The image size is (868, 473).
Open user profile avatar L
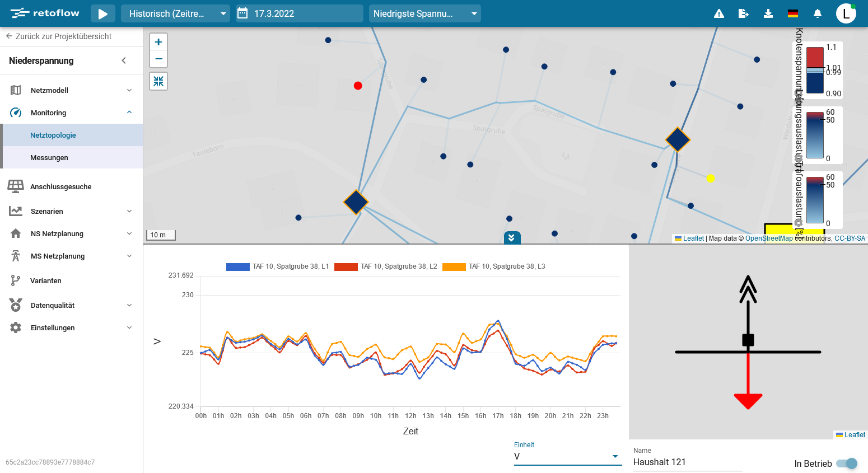(846, 13)
